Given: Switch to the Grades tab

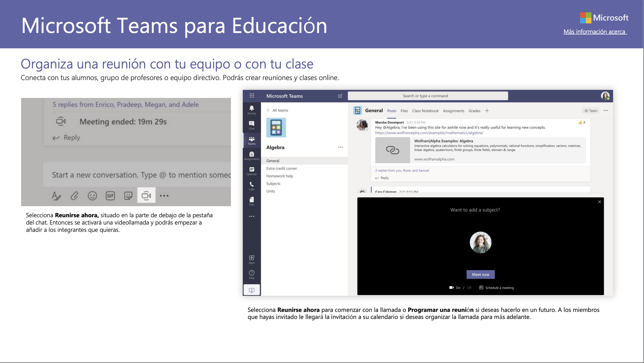Looking at the screenshot, I should (474, 111).
